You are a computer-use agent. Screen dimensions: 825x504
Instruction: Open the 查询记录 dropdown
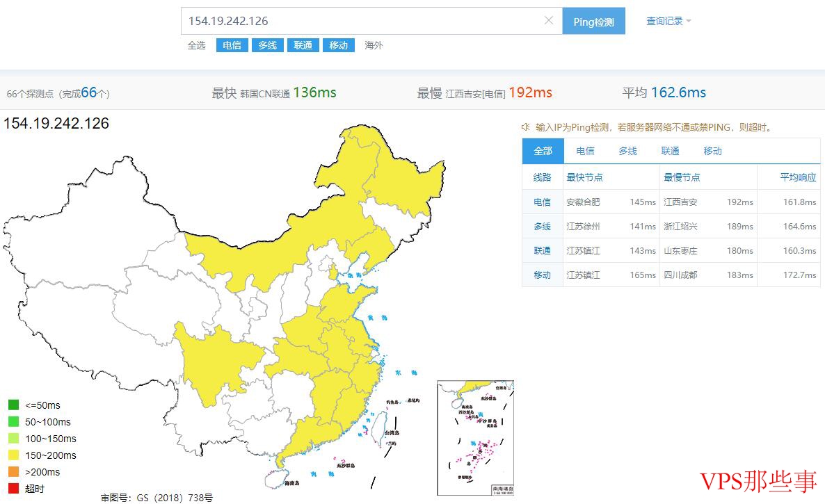coord(668,21)
